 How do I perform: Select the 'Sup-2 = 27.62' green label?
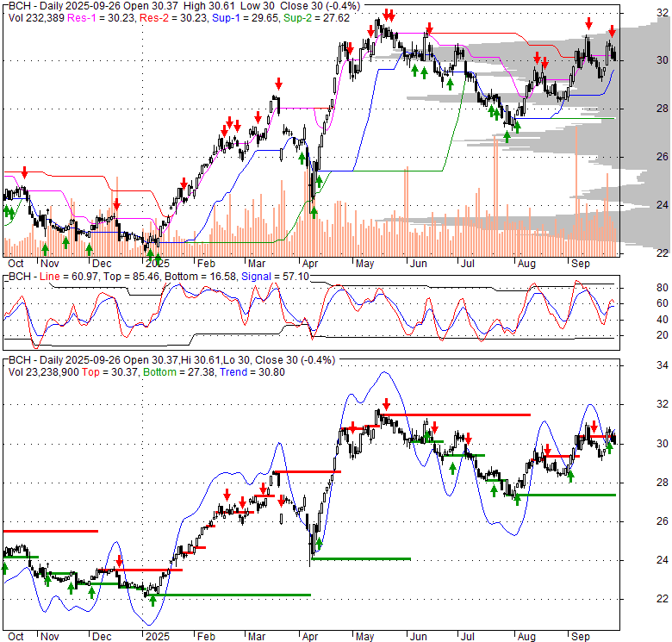[316, 18]
